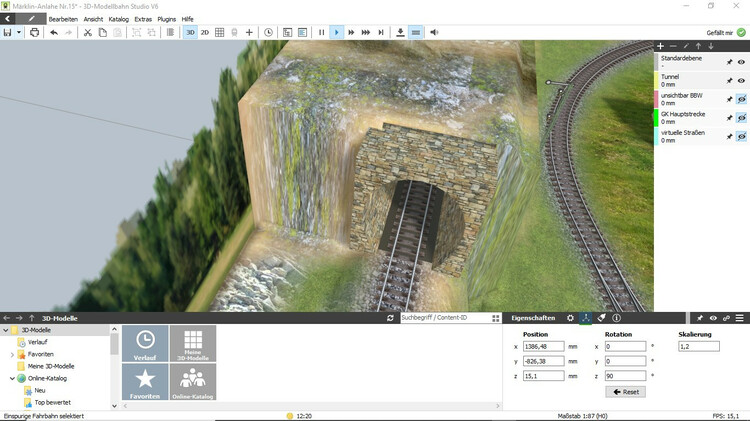
Task: Open the Katalog menu
Action: (118, 19)
